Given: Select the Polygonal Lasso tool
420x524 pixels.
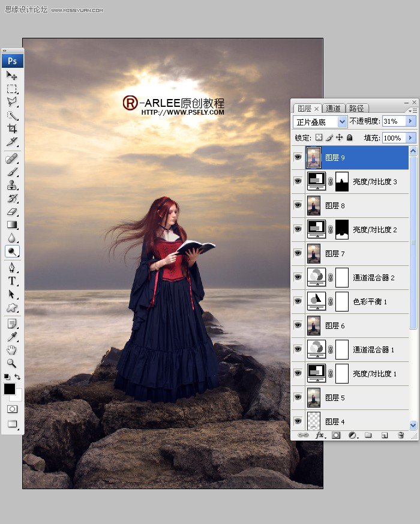Looking at the screenshot, I should [11, 102].
